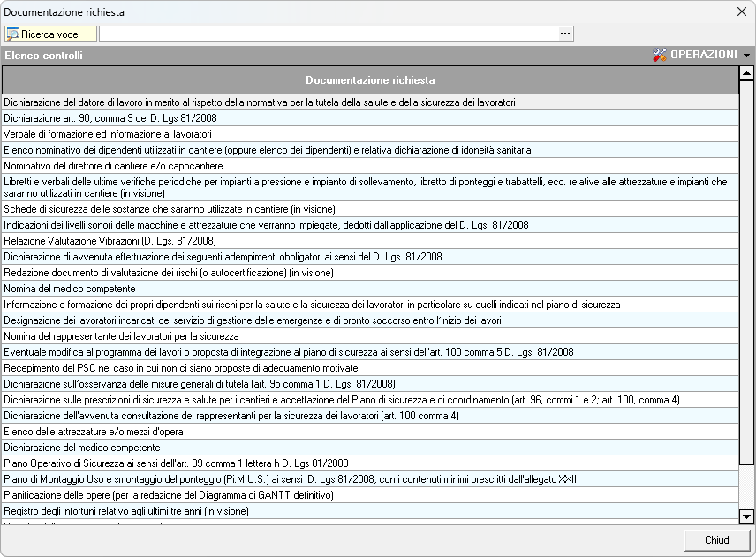The height and width of the screenshot is (557, 756).
Task: Select Recepimento del PSC row
Action: tap(181, 368)
